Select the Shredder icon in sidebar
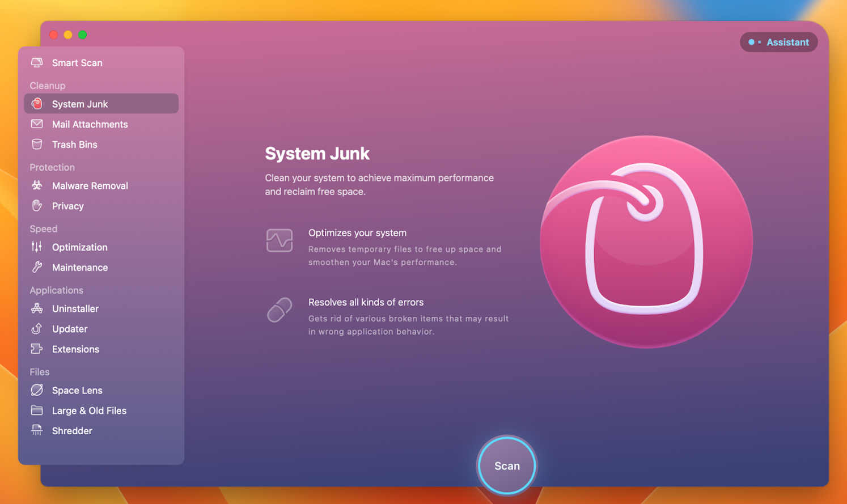This screenshot has height=504, width=847. pos(37,431)
